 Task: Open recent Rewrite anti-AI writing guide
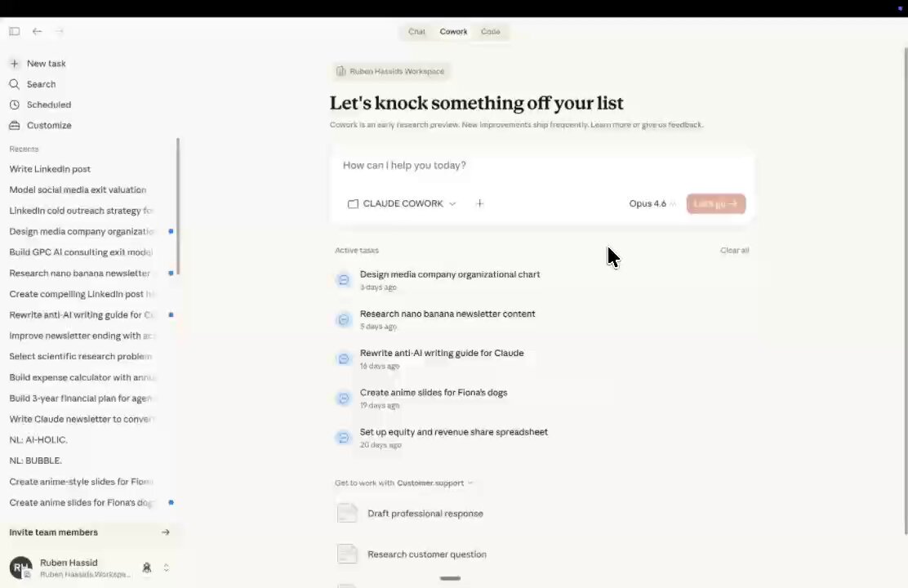coord(81,314)
